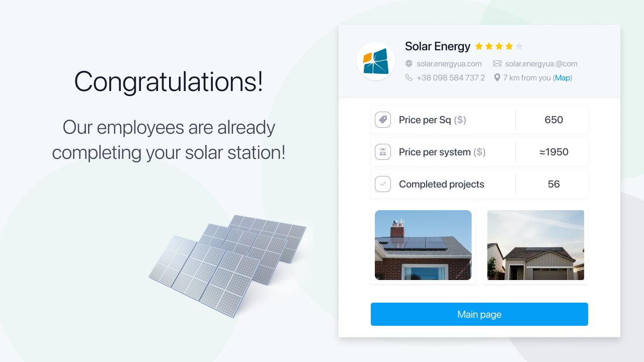Select the fifth gray star to rate

pyautogui.click(x=520, y=46)
